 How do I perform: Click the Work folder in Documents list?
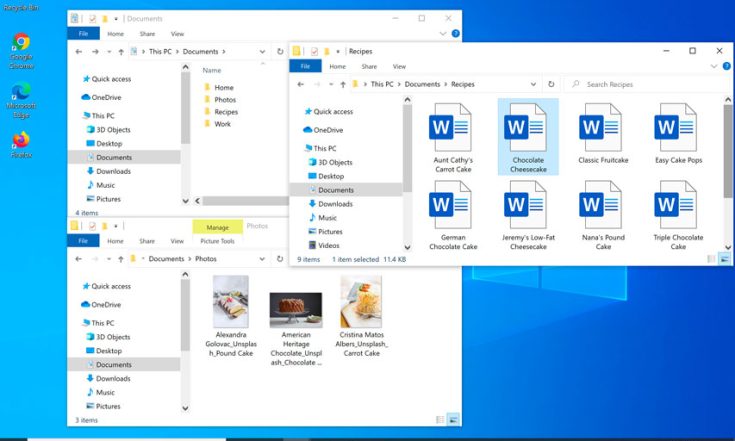click(x=222, y=124)
